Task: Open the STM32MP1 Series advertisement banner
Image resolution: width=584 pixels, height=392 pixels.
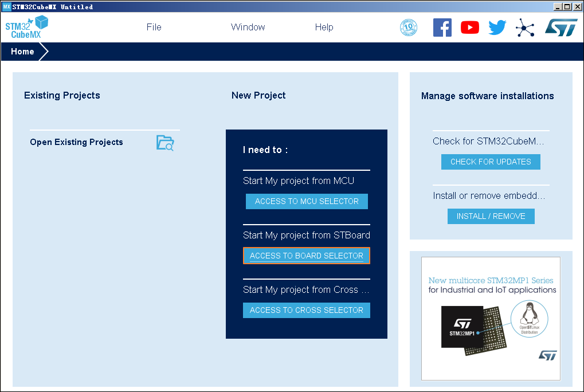Action: (x=491, y=319)
